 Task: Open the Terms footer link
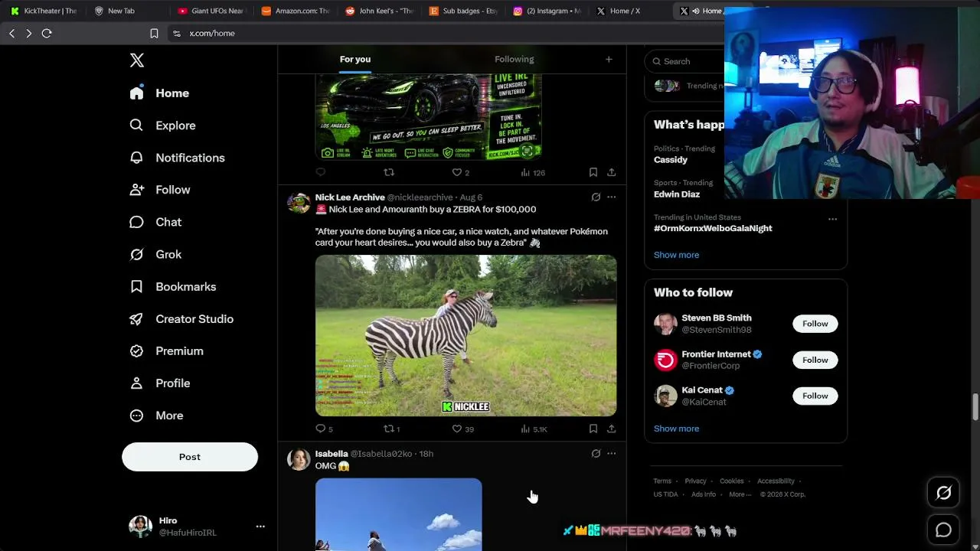[x=662, y=481]
